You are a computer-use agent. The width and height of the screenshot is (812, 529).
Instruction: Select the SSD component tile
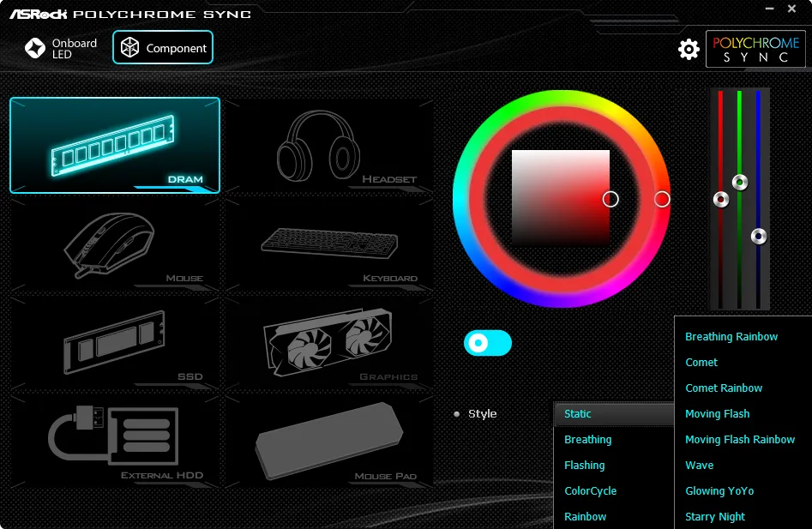pos(115,342)
